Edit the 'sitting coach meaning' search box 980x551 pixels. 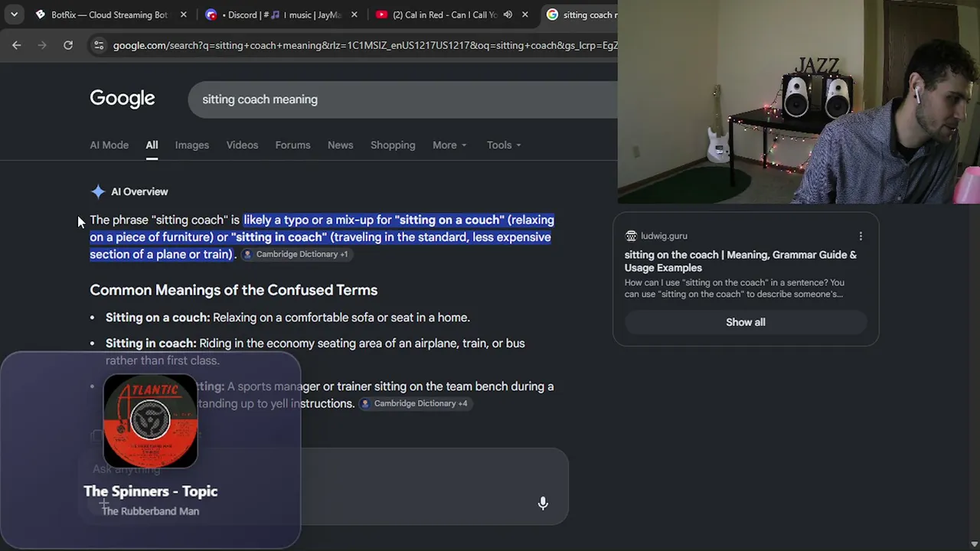coord(403,99)
